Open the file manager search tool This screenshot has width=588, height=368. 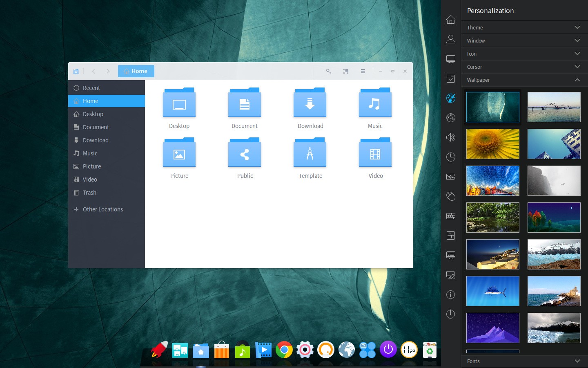click(329, 71)
